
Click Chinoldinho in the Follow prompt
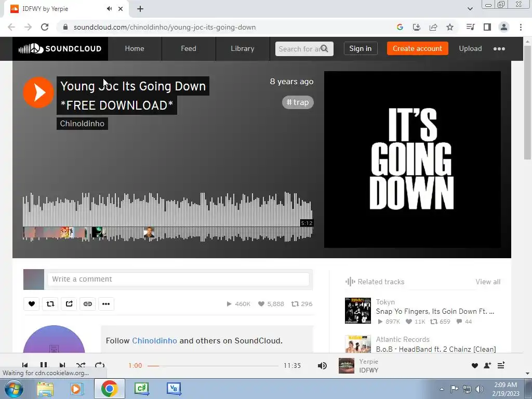[x=154, y=341]
